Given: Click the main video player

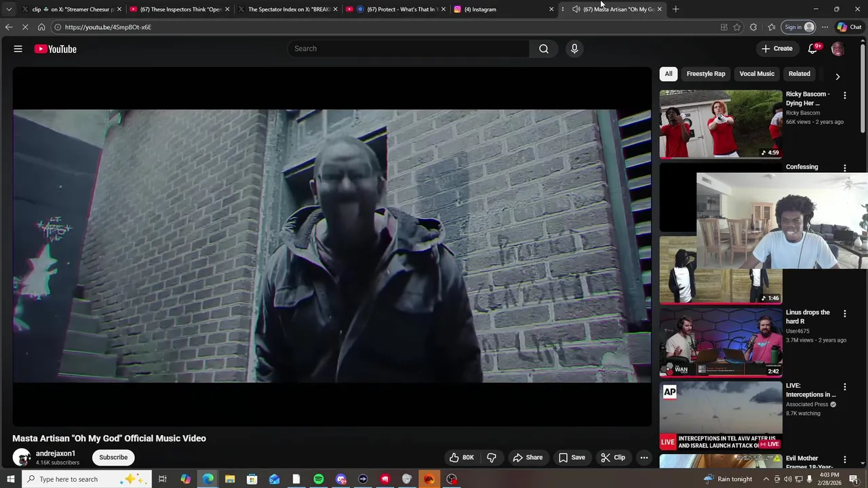Looking at the screenshot, I should [332, 246].
